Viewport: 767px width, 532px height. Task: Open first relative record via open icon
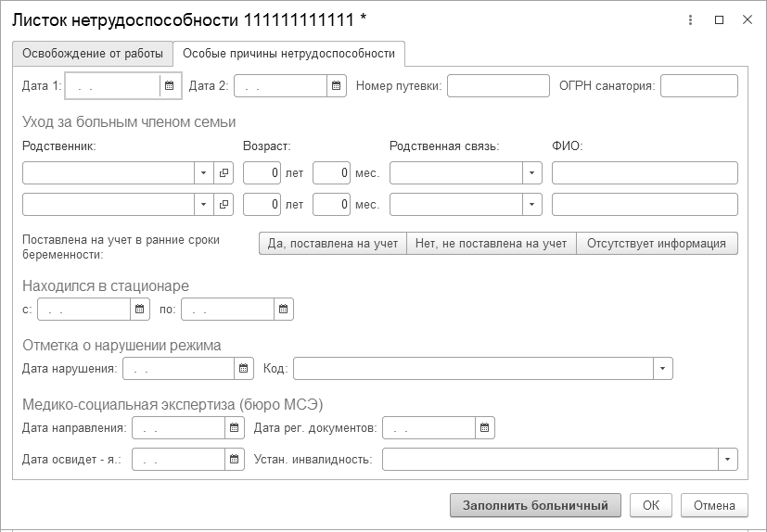click(x=224, y=173)
